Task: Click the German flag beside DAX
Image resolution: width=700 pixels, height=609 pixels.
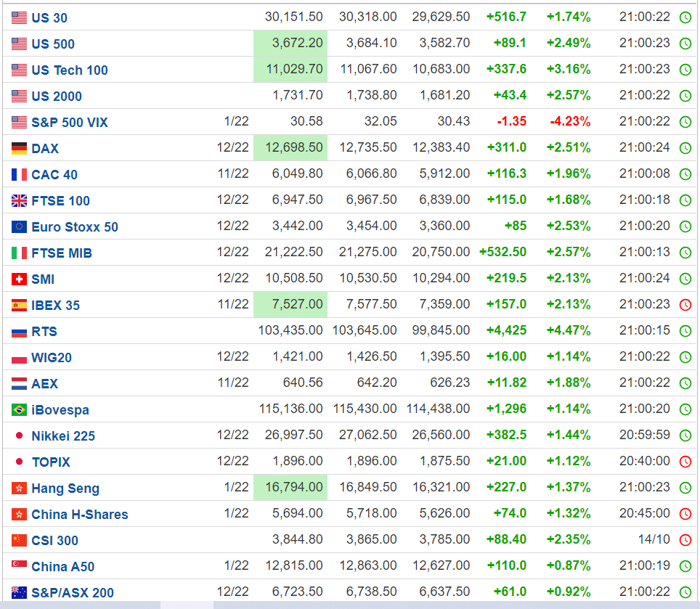Action: (x=19, y=149)
